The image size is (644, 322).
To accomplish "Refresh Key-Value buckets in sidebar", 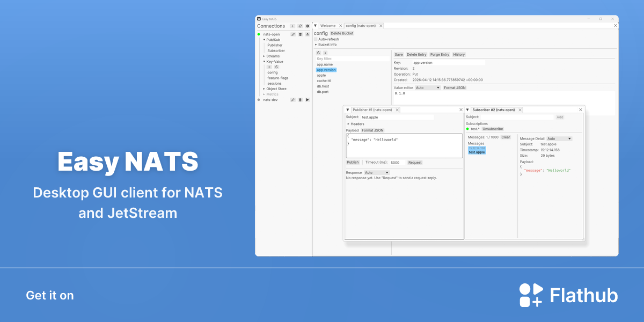I will [276, 67].
